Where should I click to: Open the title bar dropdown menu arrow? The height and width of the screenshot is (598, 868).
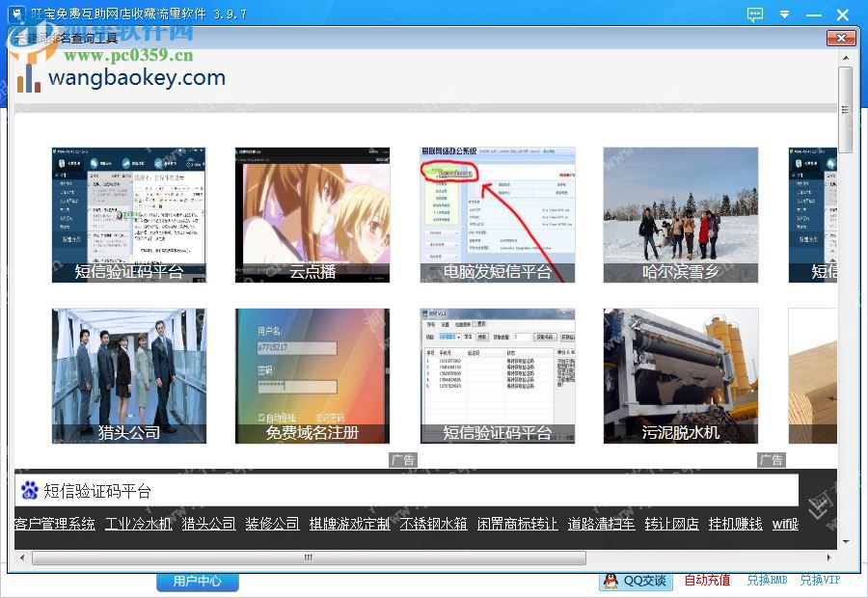pyautogui.click(x=784, y=14)
